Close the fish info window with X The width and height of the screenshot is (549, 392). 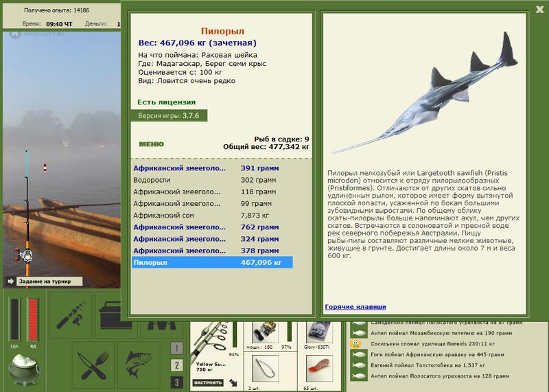pyautogui.click(x=539, y=10)
